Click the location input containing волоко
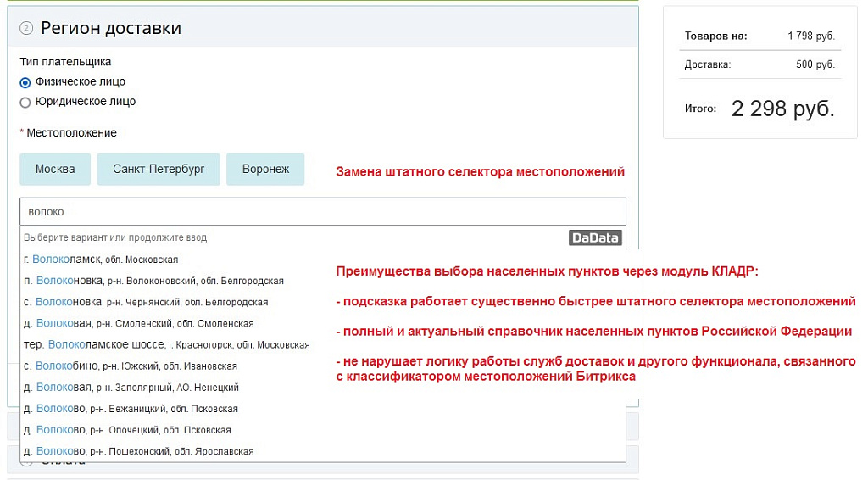Viewport: 868px width, 480px height. pyautogui.click(x=322, y=211)
